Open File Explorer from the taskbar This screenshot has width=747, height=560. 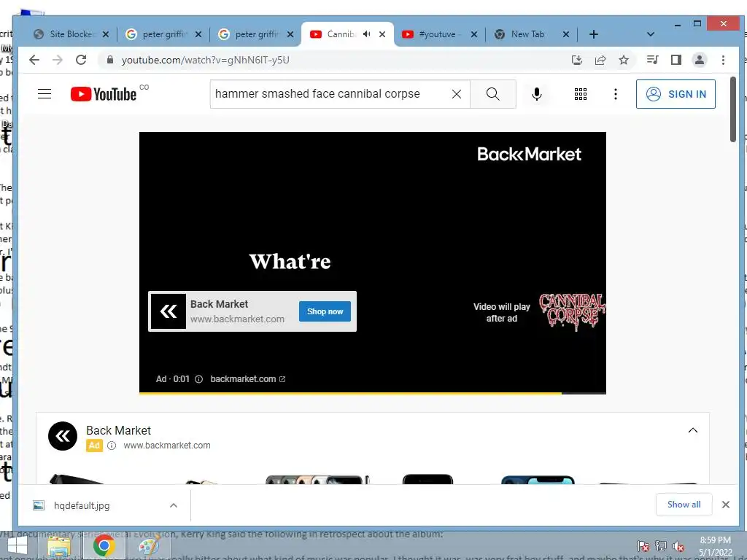pyautogui.click(x=60, y=545)
